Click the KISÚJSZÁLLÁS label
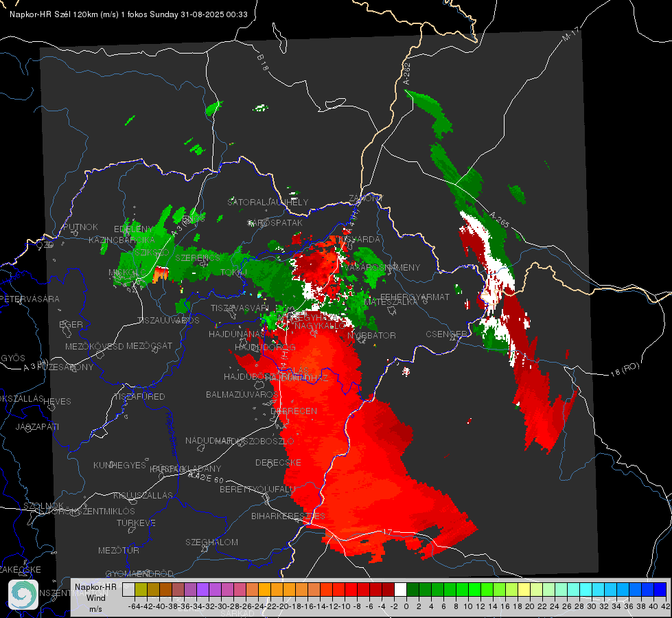This screenshot has width=672, height=618. click(x=143, y=495)
